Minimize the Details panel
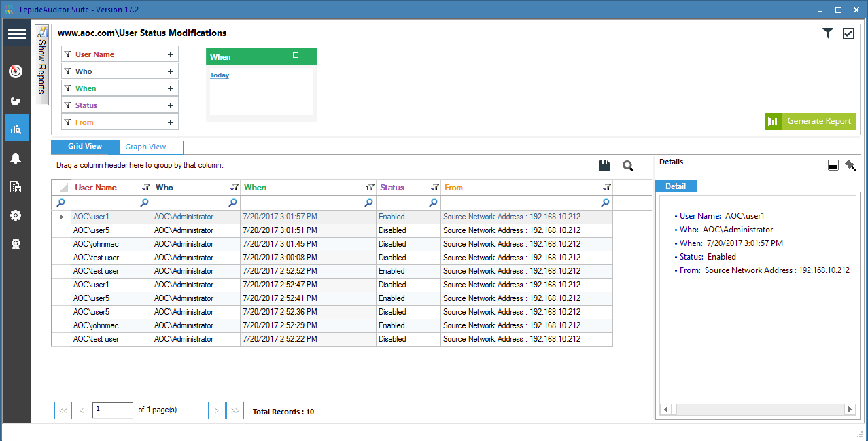The height and width of the screenshot is (441, 868). pyautogui.click(x=833, y=166)
